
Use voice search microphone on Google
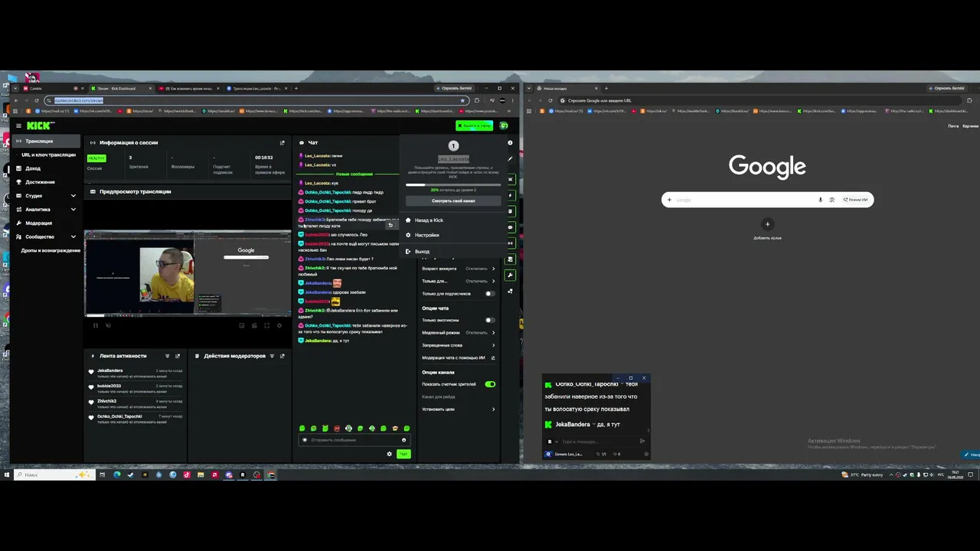[x=820, y=200]
